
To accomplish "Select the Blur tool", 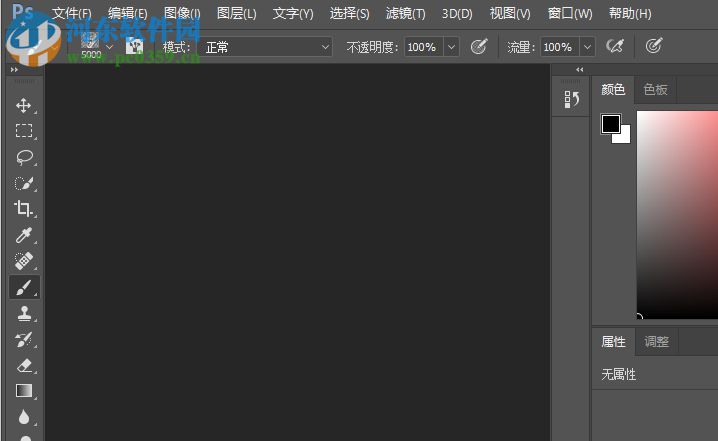I will click(24, 417).
